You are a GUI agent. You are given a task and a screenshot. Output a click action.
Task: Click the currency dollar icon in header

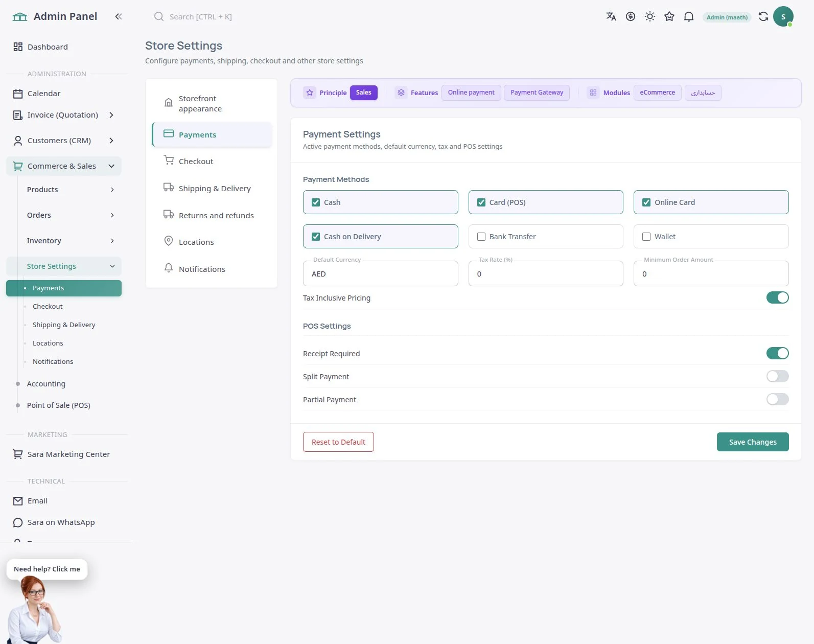(x=631, y=16)
